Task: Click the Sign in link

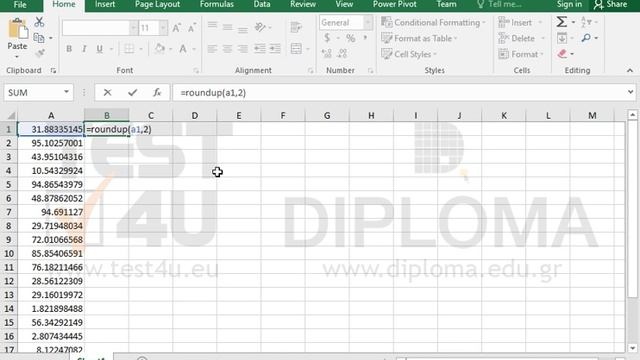Action: pos(569,4)
